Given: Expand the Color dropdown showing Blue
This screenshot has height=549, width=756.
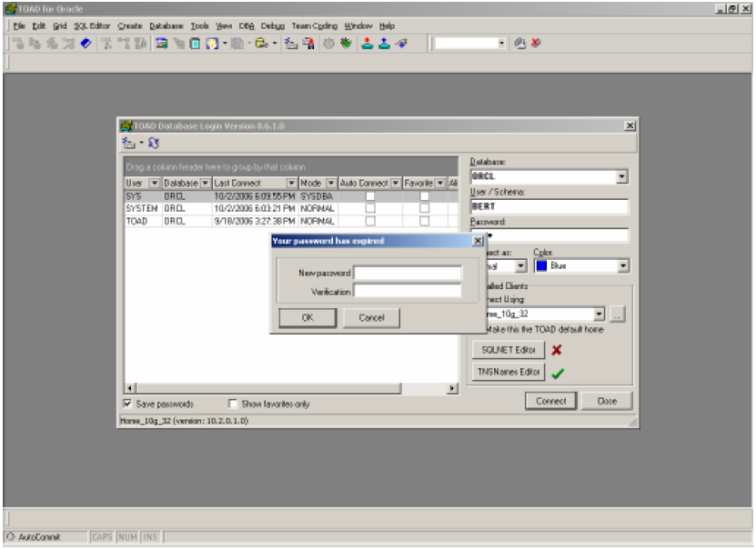Looking at the screenshot, I should [623, 265].
